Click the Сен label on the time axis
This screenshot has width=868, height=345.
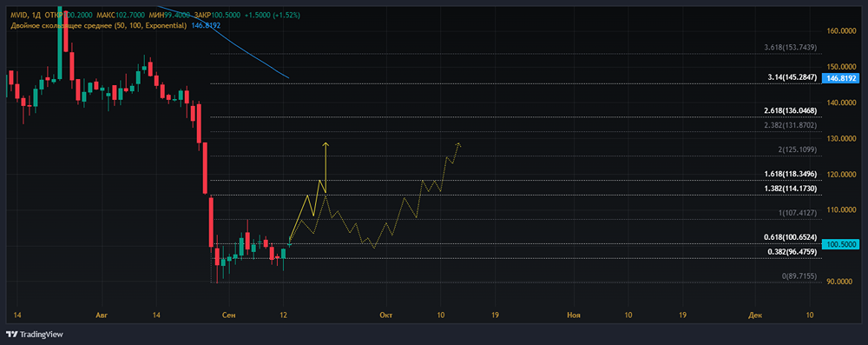click(x=228, y=315)
